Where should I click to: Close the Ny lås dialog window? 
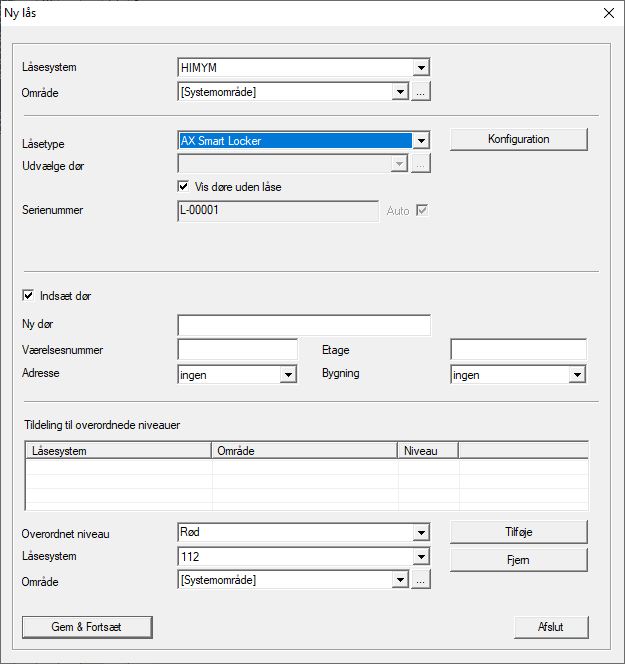click(608, 14)
